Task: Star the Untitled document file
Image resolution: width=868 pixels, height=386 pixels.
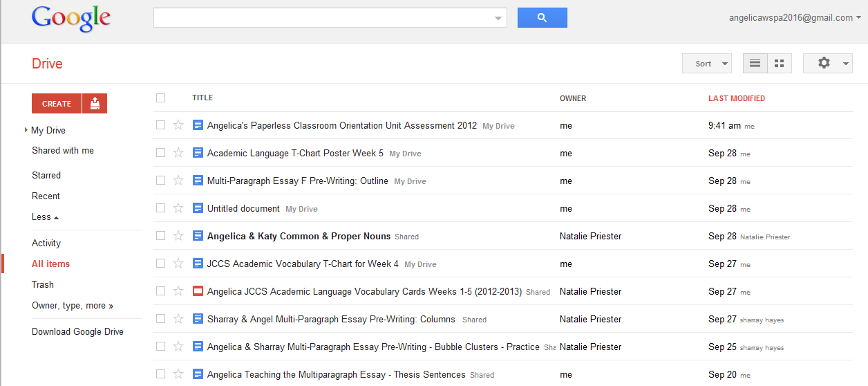Action: [x=178, y=208]
